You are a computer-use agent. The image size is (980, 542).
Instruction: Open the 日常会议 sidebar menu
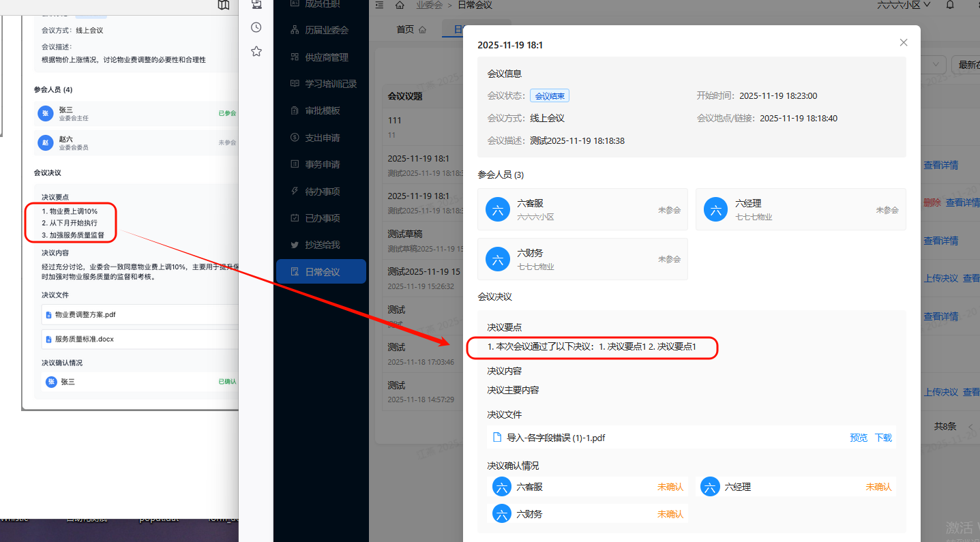(x=322, y=272)
